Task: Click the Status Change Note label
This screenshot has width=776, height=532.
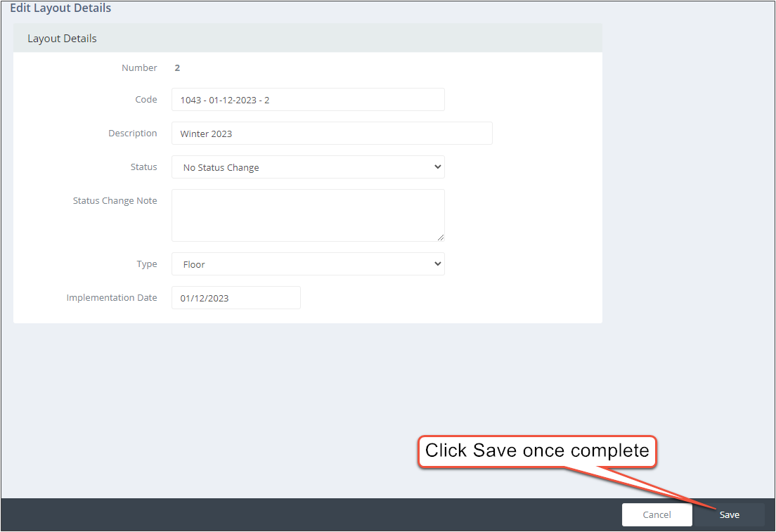Action: coord(115,200)
